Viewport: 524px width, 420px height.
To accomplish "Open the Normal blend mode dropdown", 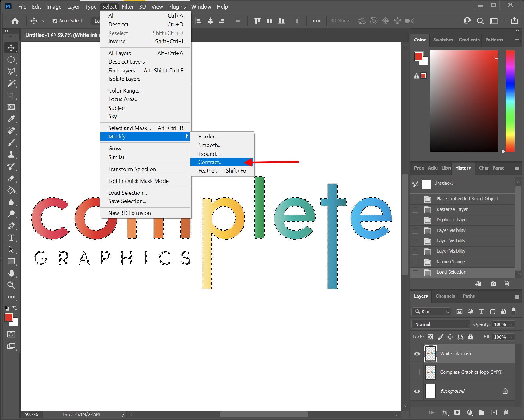I will (440, 324).
